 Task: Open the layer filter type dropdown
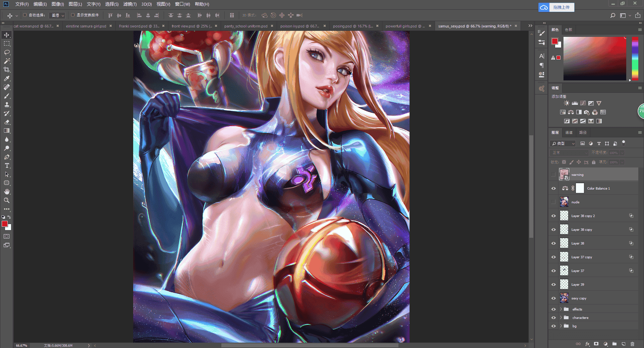563,143
